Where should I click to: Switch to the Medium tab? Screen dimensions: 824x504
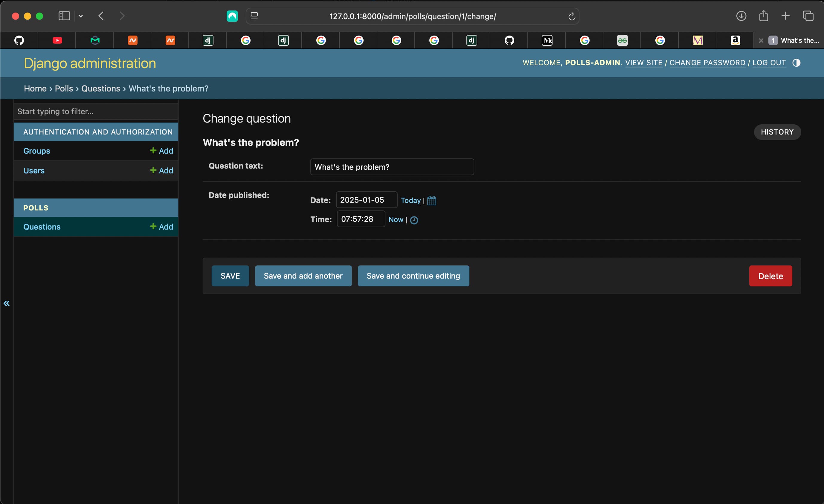tap(547, 40)
